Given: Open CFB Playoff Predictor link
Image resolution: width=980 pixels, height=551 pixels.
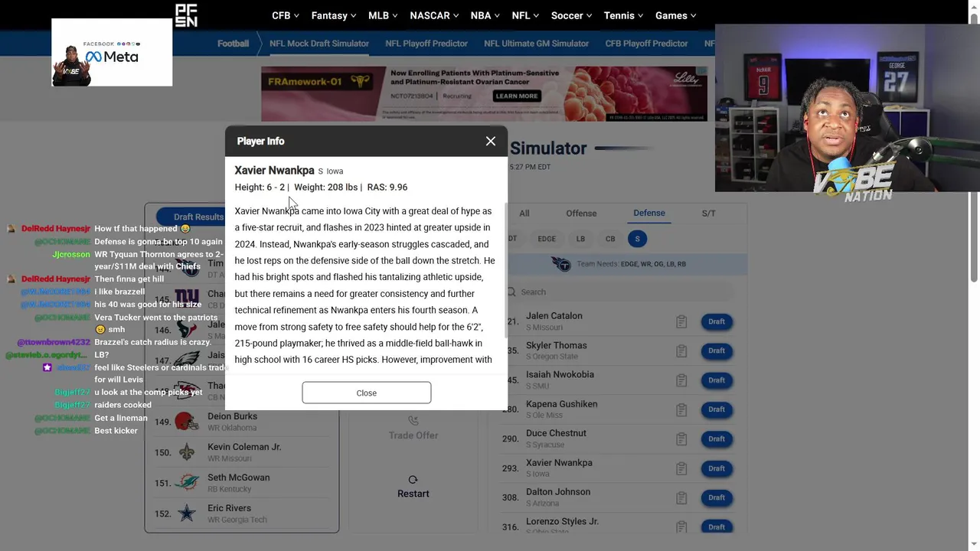Looking at the screenshot, I should [x=646, y=44].
